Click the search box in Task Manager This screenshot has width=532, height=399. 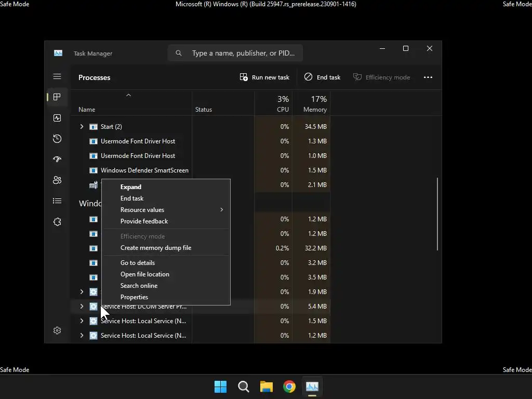[x=235, y=53]
